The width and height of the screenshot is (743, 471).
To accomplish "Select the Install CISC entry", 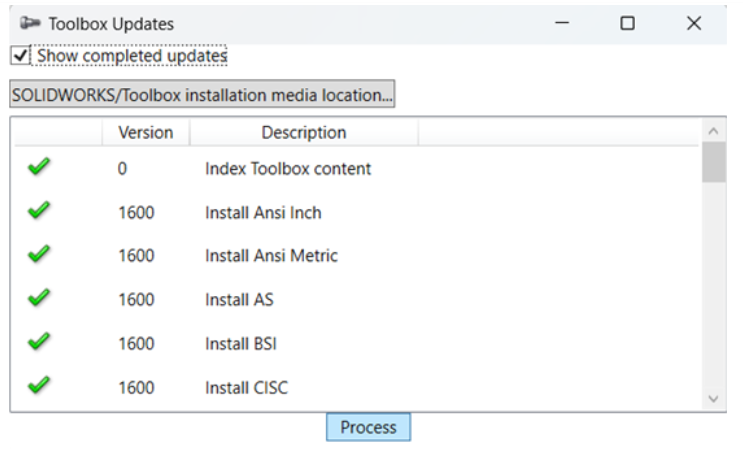I will tap(246, 387).
